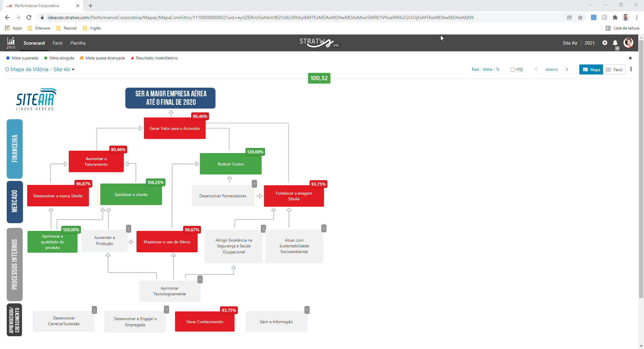Image resolution: width=644 pixels, height=349 pixels.
Task: Click the Janeiro month label
Action: (551, 69)
